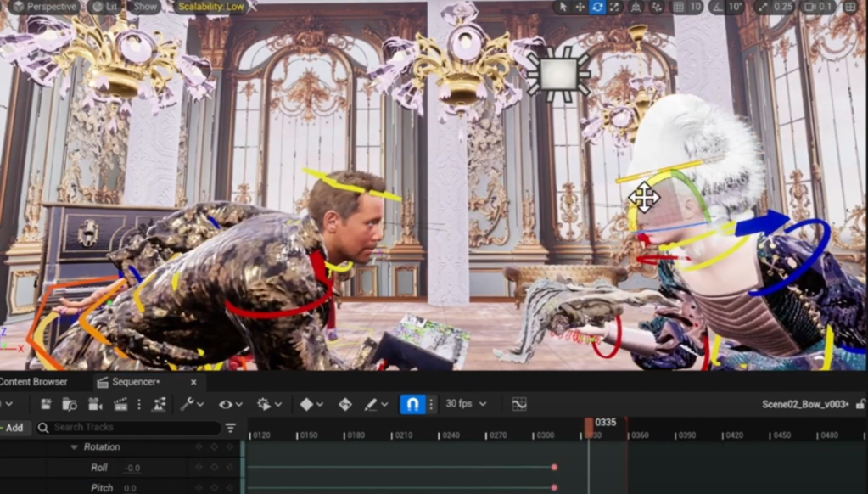Switch to the Content Browser tab
Image resolution: width=868 pixels, height=494 pixels.
pos(34,382)
